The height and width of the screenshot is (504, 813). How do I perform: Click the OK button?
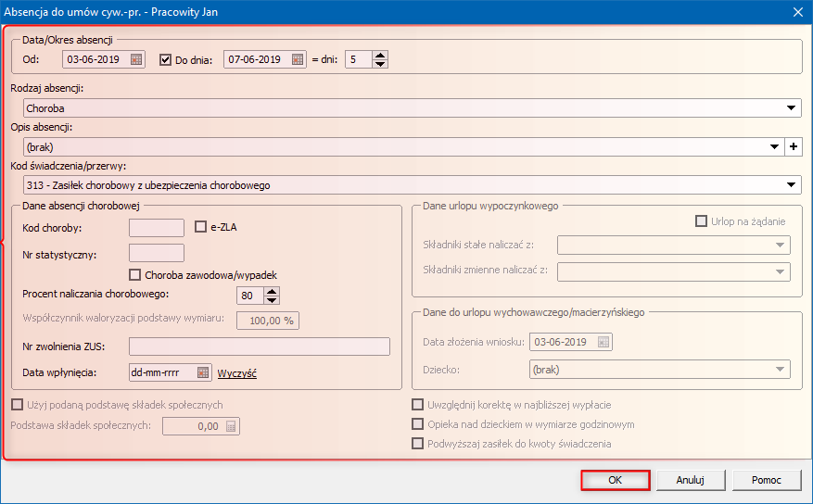615,480
